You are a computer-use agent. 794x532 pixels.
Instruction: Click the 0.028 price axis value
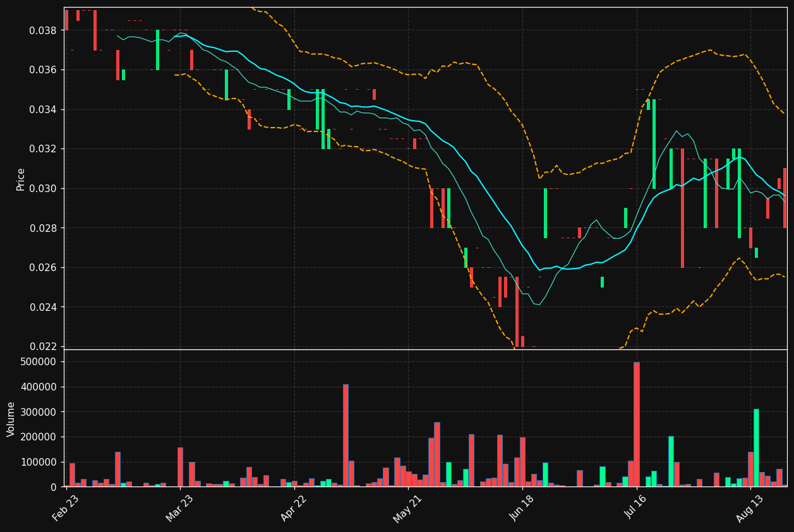43,228
